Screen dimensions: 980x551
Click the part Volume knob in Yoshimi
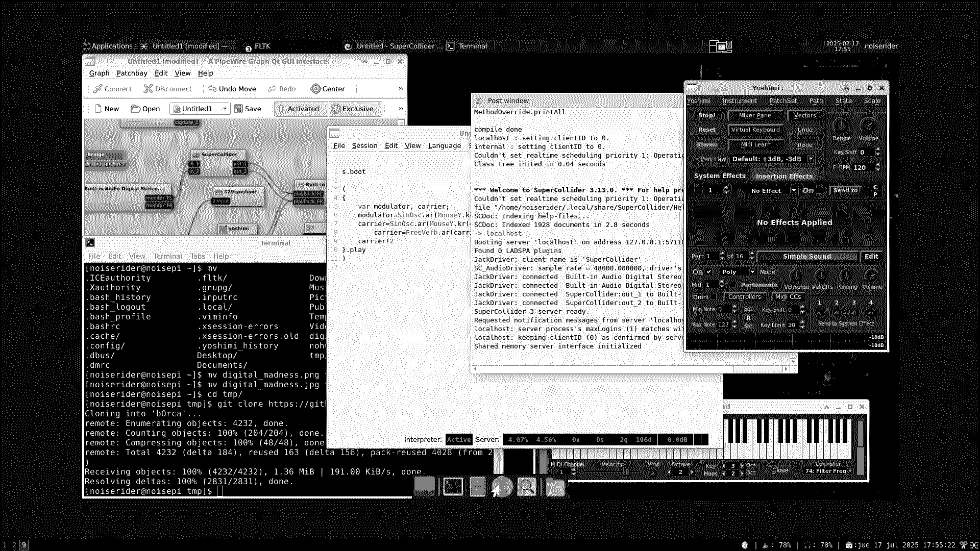[x=871, y=276]
